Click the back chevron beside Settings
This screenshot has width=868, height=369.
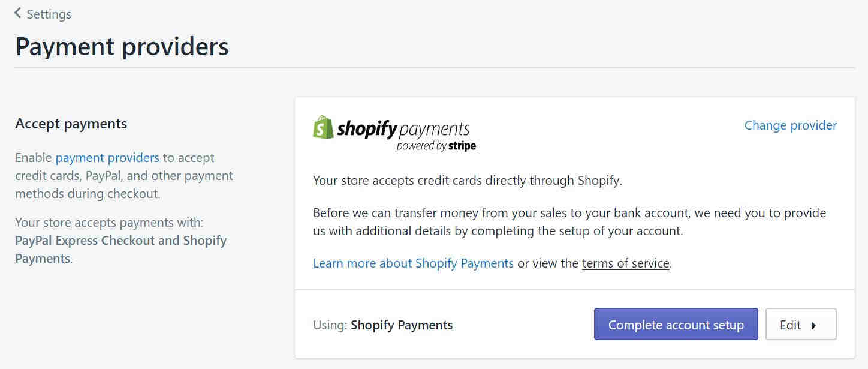tap(17, 13)
